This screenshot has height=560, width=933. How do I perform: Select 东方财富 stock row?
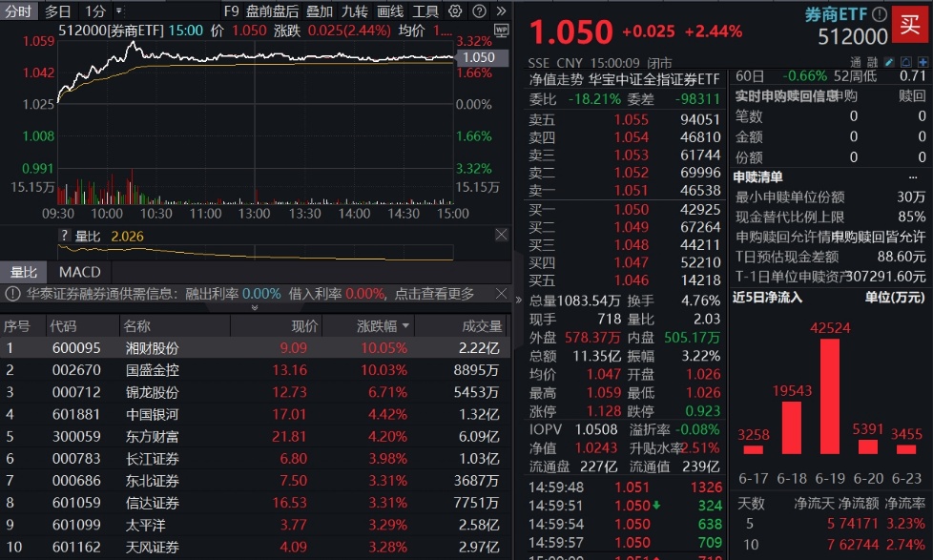(x=256, y=436)
